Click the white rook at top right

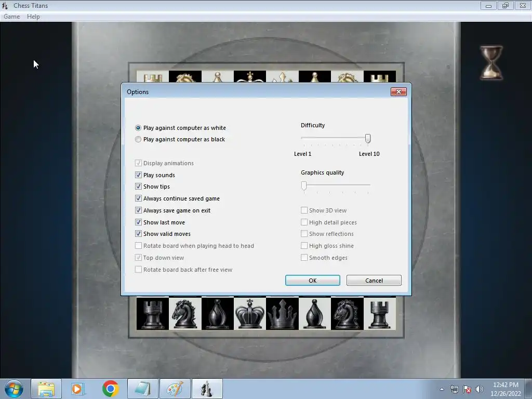[x=380, y=77]
